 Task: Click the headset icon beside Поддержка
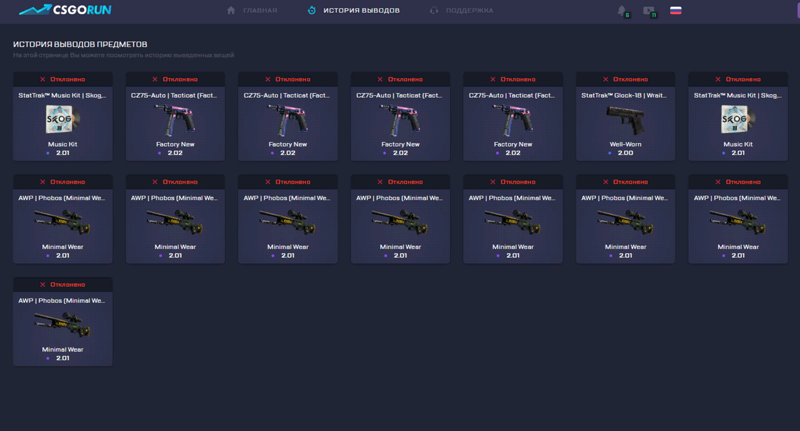(434, 11)
